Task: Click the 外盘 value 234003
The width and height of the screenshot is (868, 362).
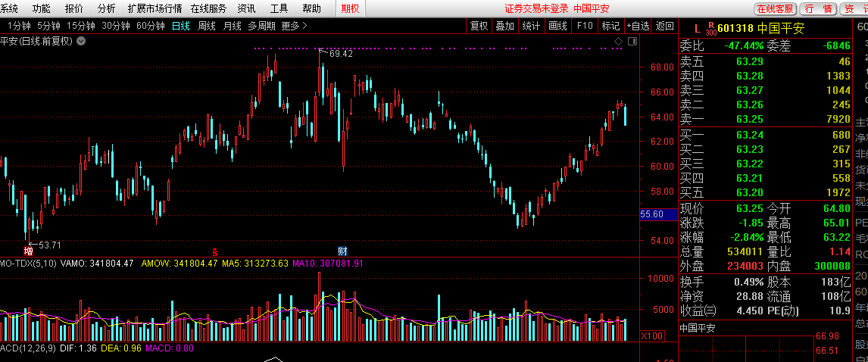Action: coord(745,267)
